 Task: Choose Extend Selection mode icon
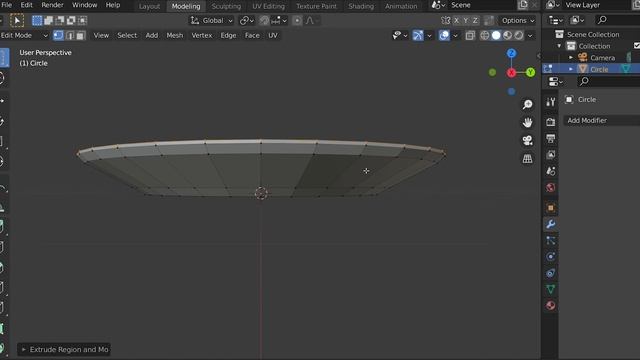click(x=48, y=20)
